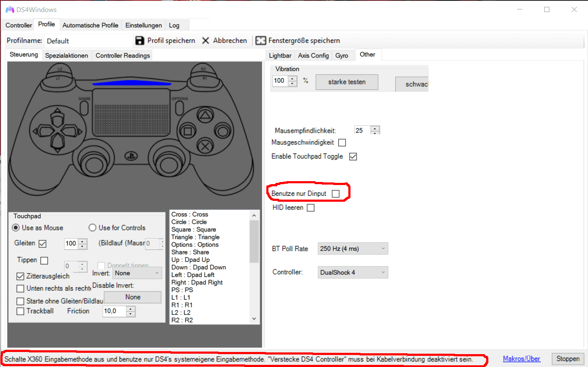Viewport: 588px width, 367px height.
Task: Click the right analog stick on controller
Action: (x=168, y=163)
